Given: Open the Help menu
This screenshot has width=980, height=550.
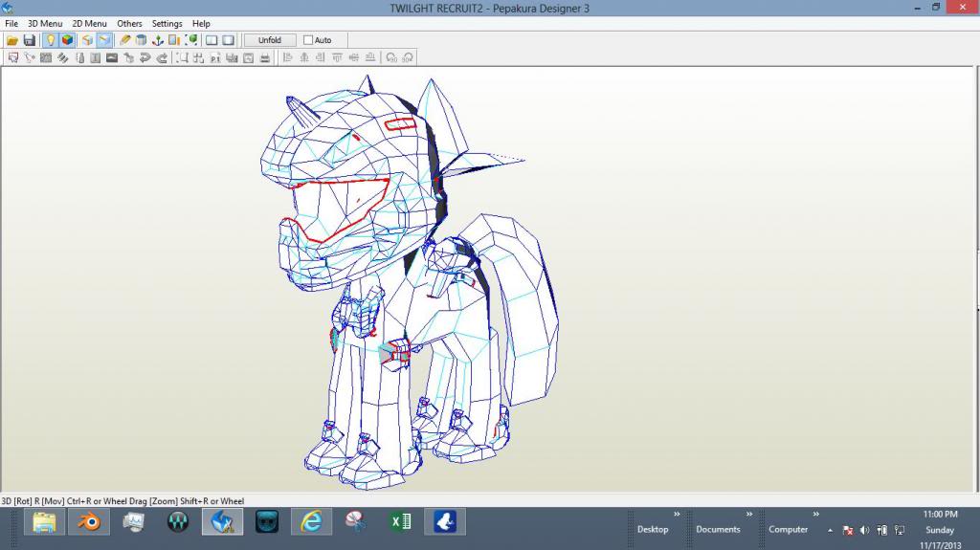Looking at the screenshot, I should pos(201,23).
